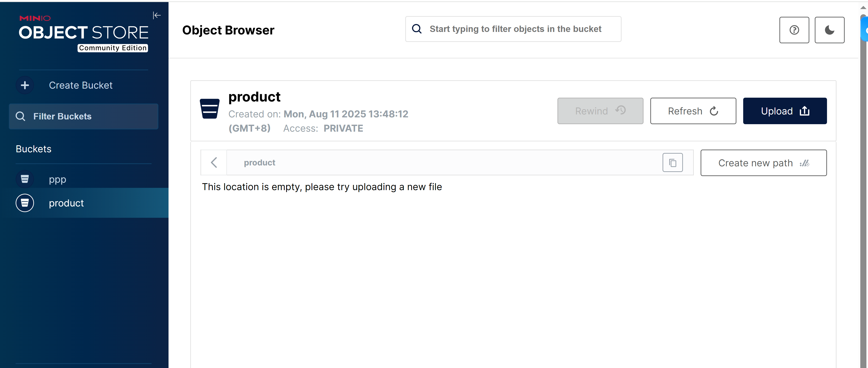Click the product path breadcrumb
Image resolution: width=868 pixels, height=368 pixels.
click(x=259, y=163)
